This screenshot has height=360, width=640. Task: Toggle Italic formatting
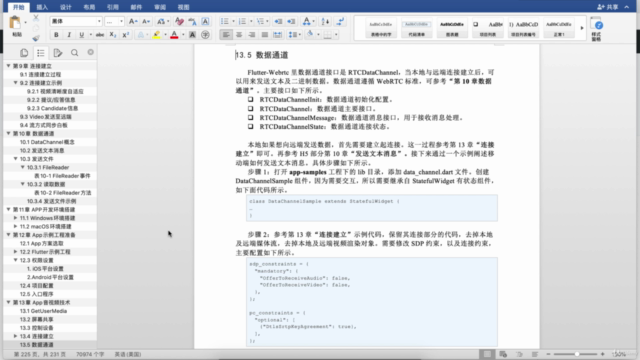[69, 35]
